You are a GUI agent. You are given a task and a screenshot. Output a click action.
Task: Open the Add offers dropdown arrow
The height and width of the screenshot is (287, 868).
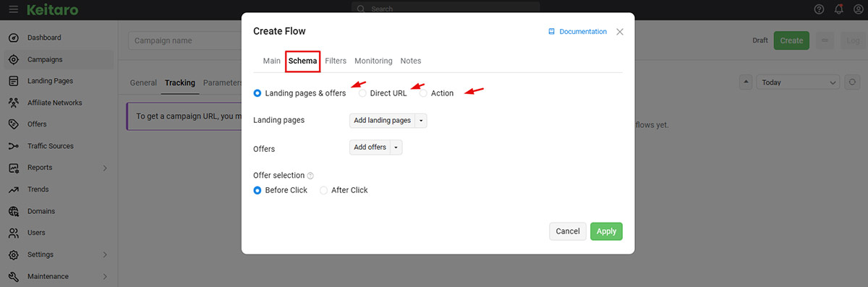396,147
